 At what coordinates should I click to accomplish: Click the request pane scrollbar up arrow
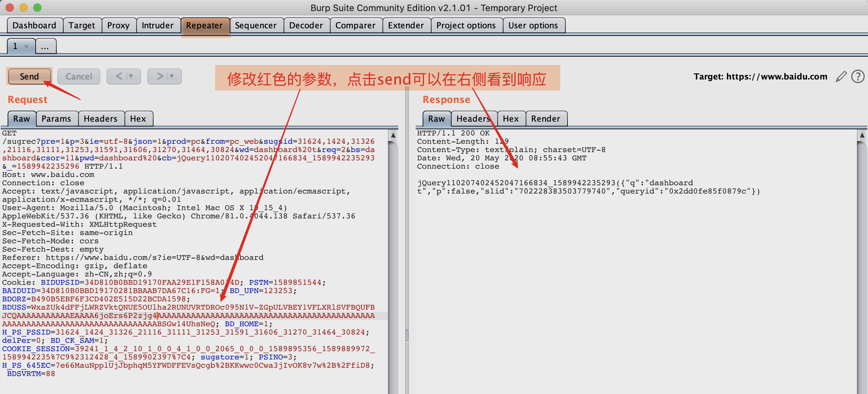393,135
